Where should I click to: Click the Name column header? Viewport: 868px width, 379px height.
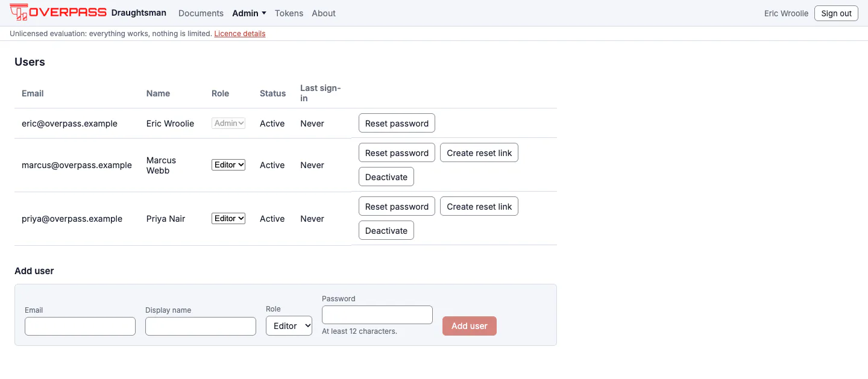click(158, 93)
